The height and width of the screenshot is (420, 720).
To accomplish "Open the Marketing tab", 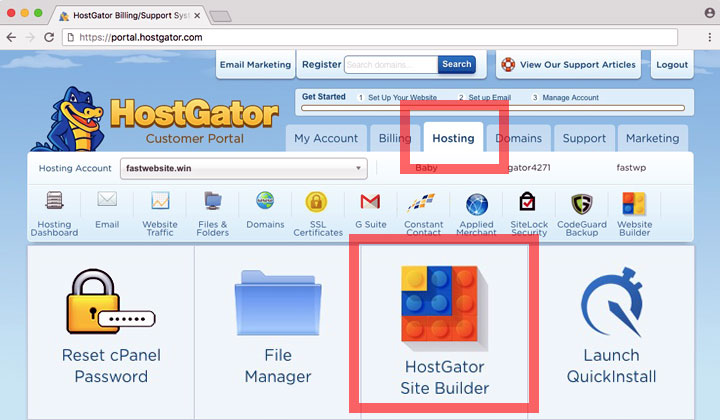I will 652,138.
